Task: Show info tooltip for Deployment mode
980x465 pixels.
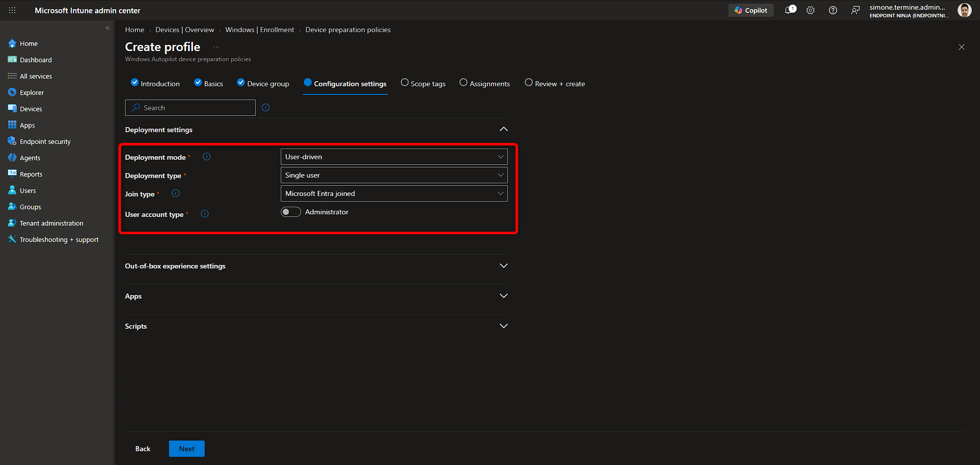Action: tap(207, 157)
